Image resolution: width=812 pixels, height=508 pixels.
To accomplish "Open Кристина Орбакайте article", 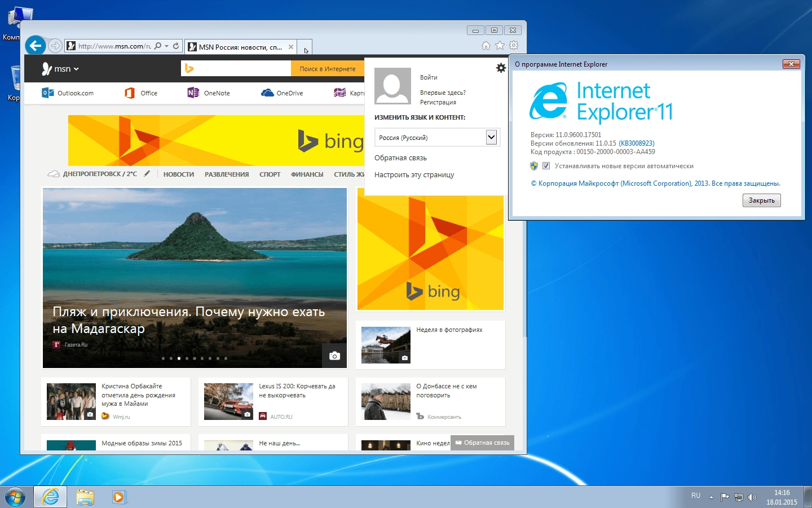I will [x=138, y=395].
